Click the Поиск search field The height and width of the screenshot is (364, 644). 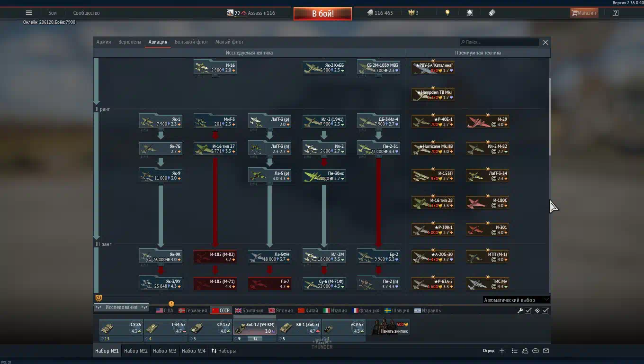point(499,42)
